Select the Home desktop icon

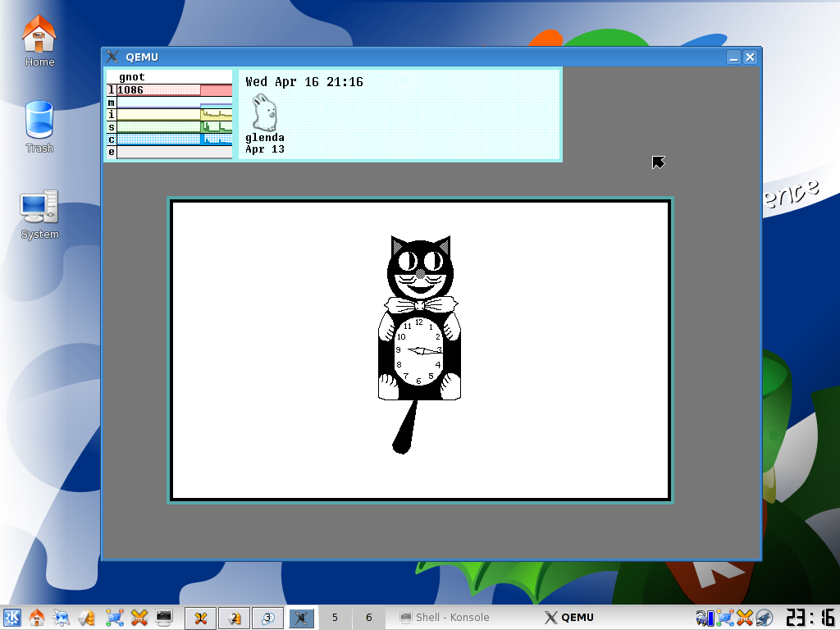point(39,41)
